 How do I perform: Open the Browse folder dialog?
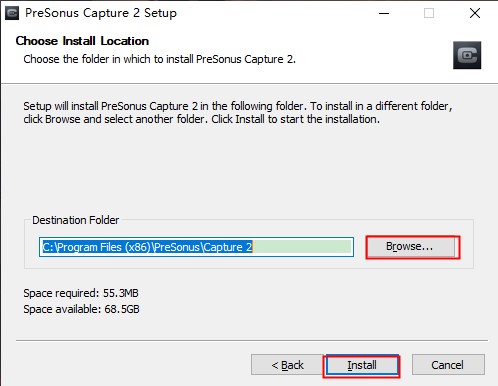(x=412, y=247)
